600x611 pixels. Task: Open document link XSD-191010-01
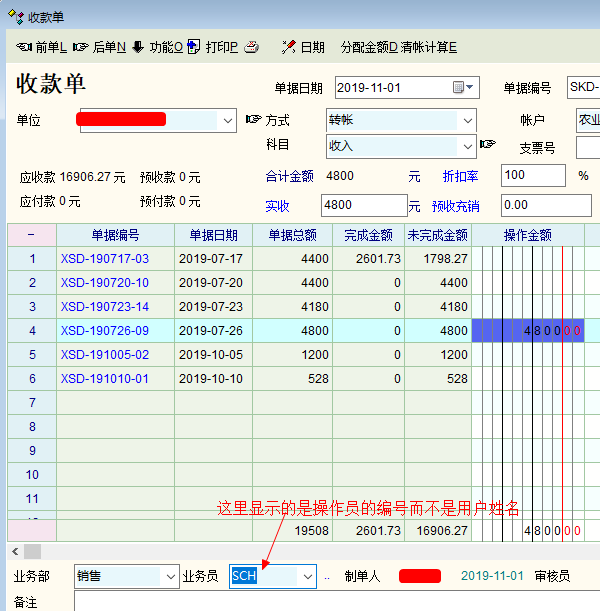(104, 379)
